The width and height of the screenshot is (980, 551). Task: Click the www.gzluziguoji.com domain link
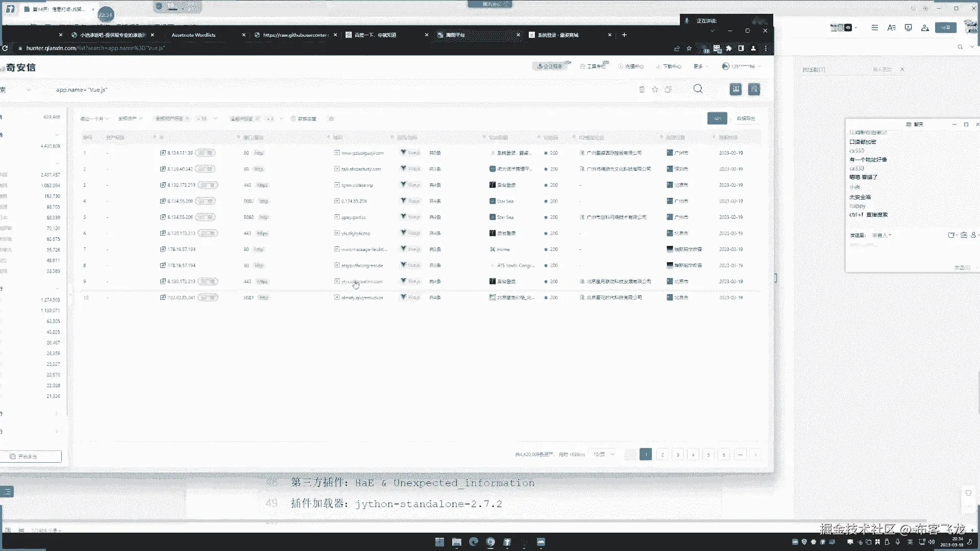[x=362, y=153]
